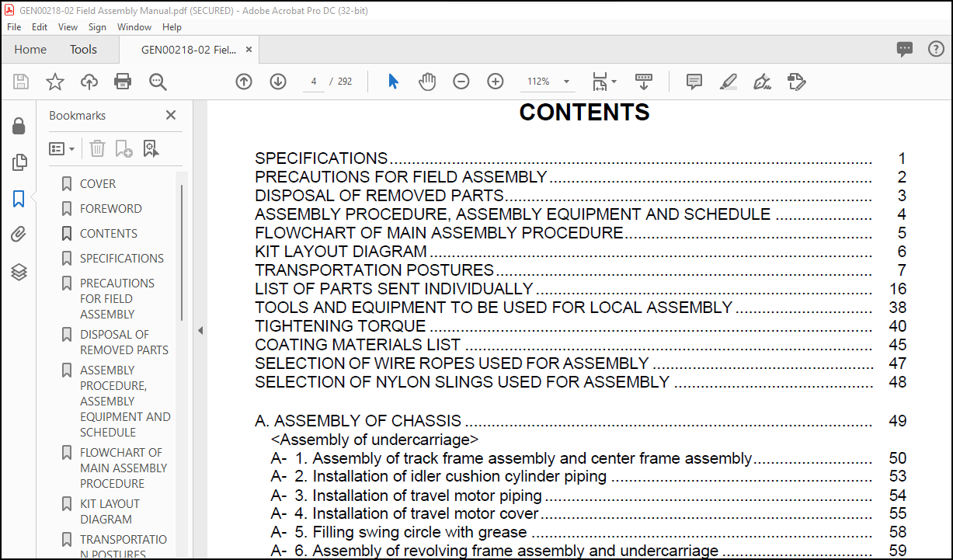The width and height of the screenshot is (953, 560).
Task: Open the security lock panel icon
Action: [19, 126]
